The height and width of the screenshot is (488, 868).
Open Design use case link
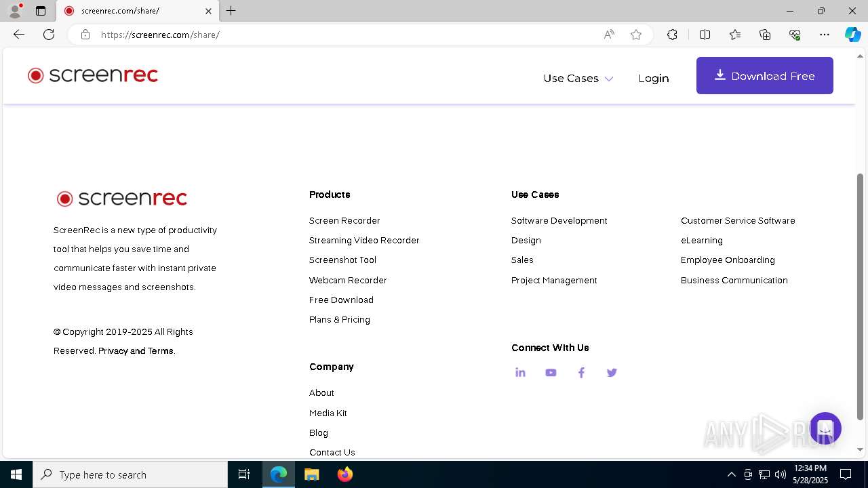click(526, 241)
